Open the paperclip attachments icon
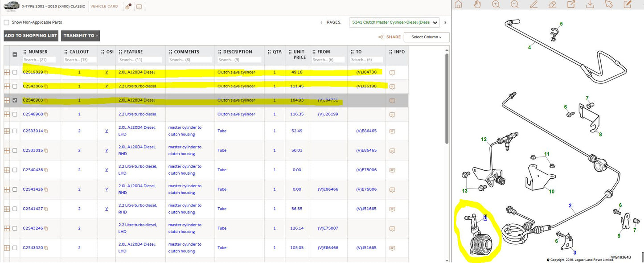 [x=128, y=7]
